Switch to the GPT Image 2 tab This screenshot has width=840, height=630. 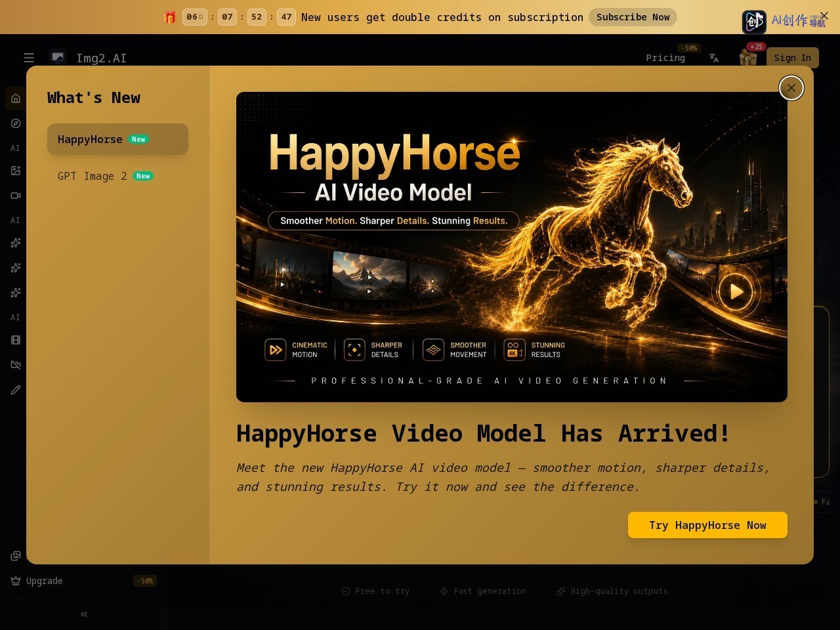tap(117, 176)
